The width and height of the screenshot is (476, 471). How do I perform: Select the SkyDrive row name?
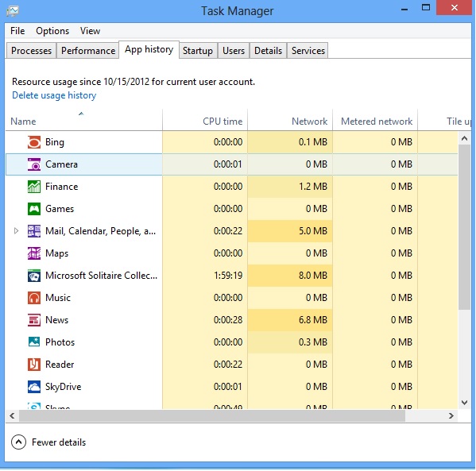pyautogui.click(x=63, y=387)
